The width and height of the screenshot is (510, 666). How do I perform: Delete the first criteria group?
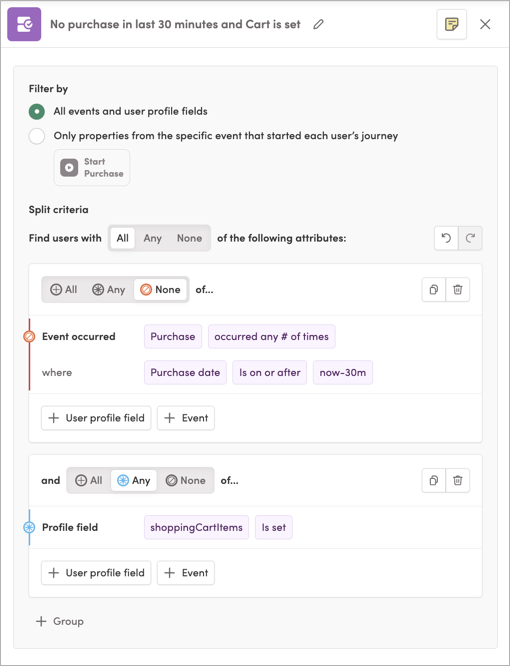pyautogui.click(x=458, y=290)
